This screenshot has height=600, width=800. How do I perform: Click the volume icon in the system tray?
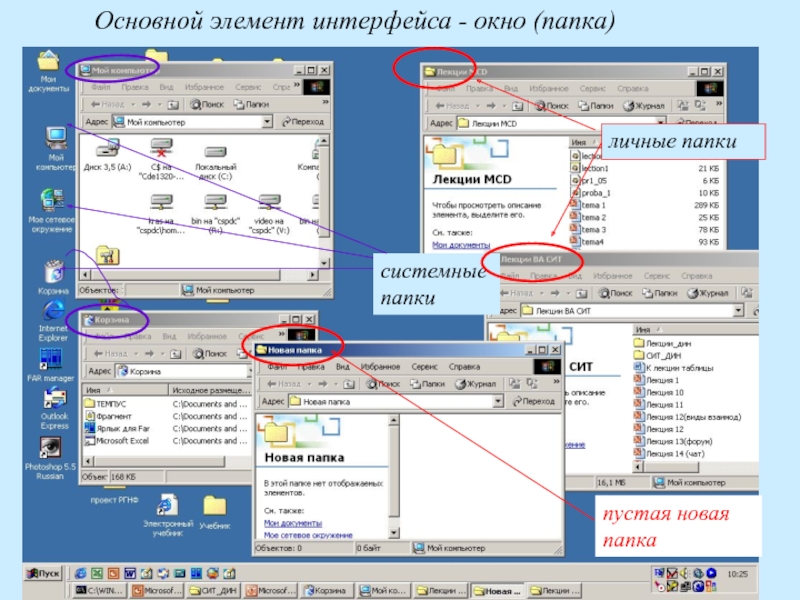coord(684,573)
